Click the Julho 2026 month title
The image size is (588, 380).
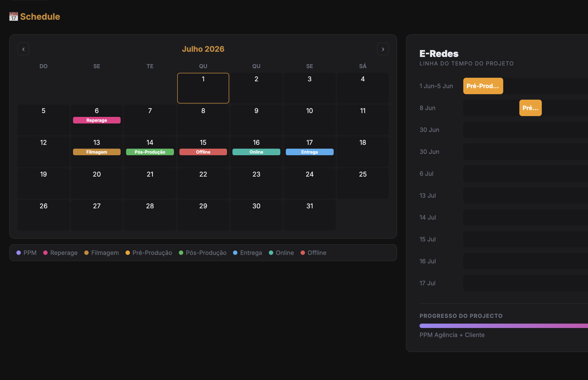[x=203, y=49]
